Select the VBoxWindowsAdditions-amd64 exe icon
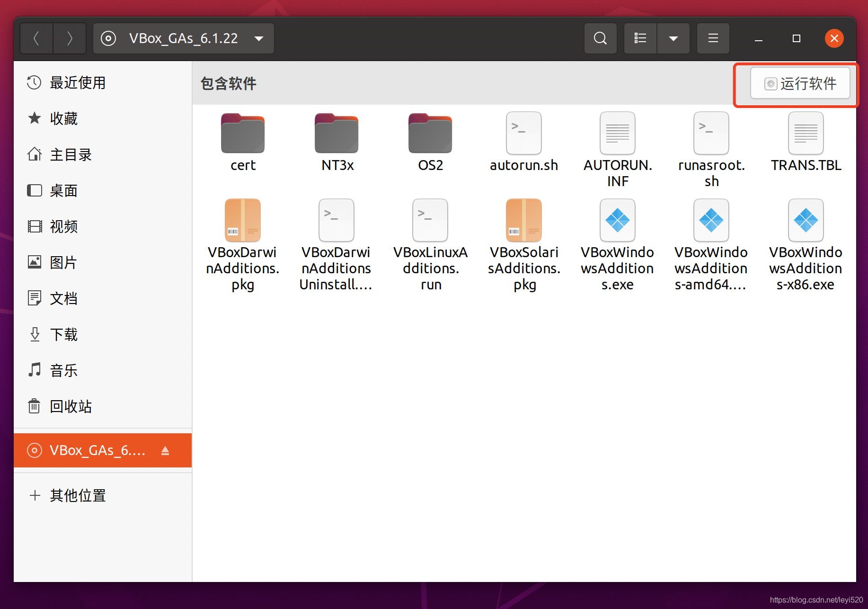868x609 pixels. [x=711, y=220]
